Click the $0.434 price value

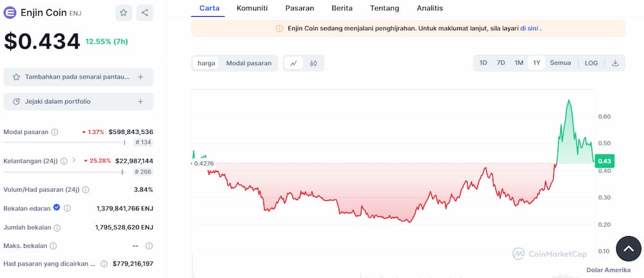pos(42,41)
